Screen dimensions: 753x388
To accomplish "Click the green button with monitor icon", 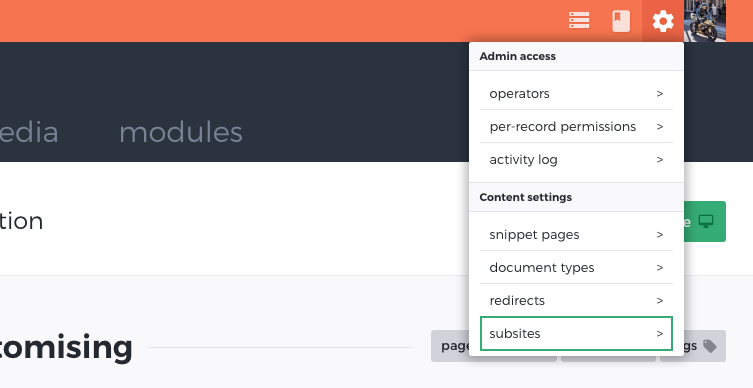I will point(704,221).
